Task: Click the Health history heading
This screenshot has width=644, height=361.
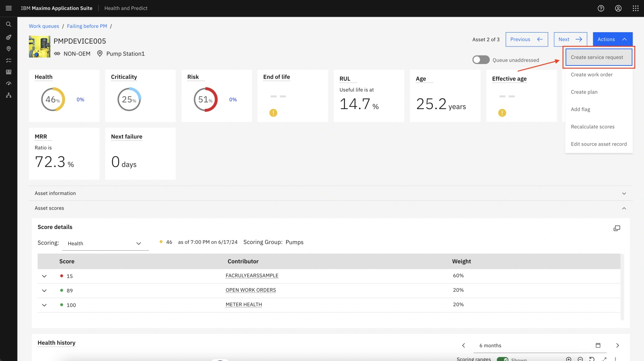Action: (57, 343)
